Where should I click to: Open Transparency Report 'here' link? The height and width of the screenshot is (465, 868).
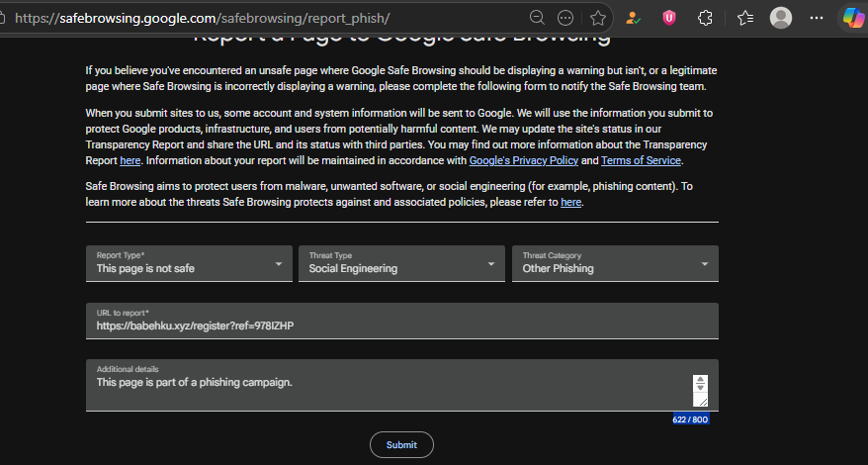pyautogui.click(x=130, y=160)
